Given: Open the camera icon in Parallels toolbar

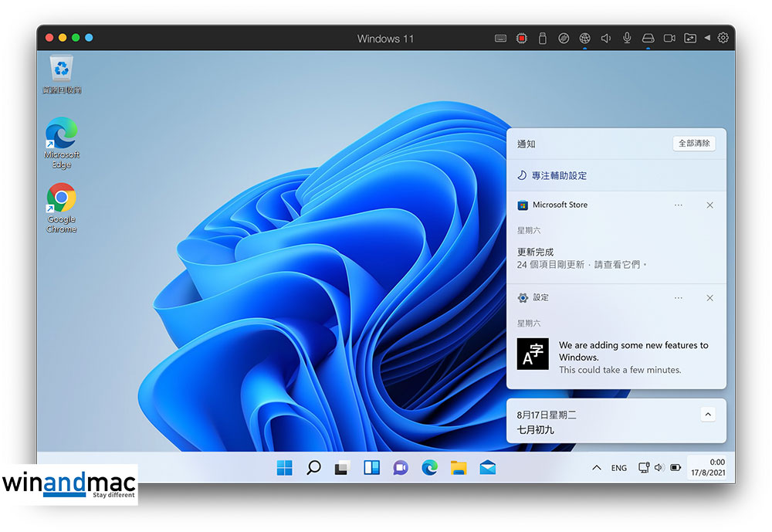Looking at the screenshot, I should pos(669,38).
